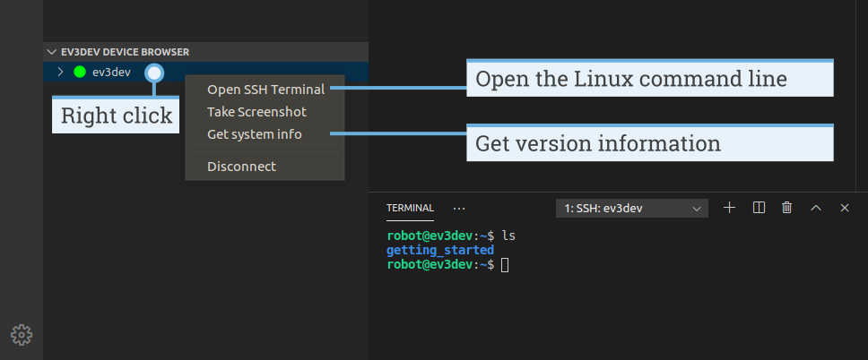Screen dimensions: 868x360
Task: Split the terminal panel
Action: 759,208
